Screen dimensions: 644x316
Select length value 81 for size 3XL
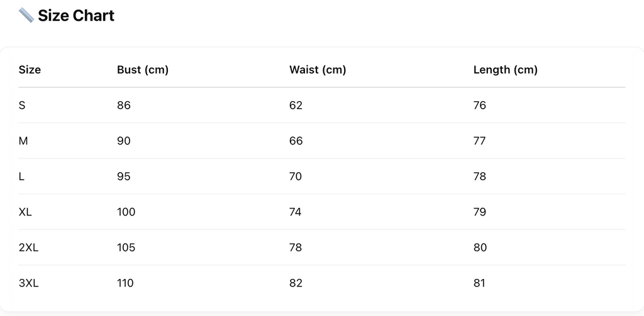(479, 283)
